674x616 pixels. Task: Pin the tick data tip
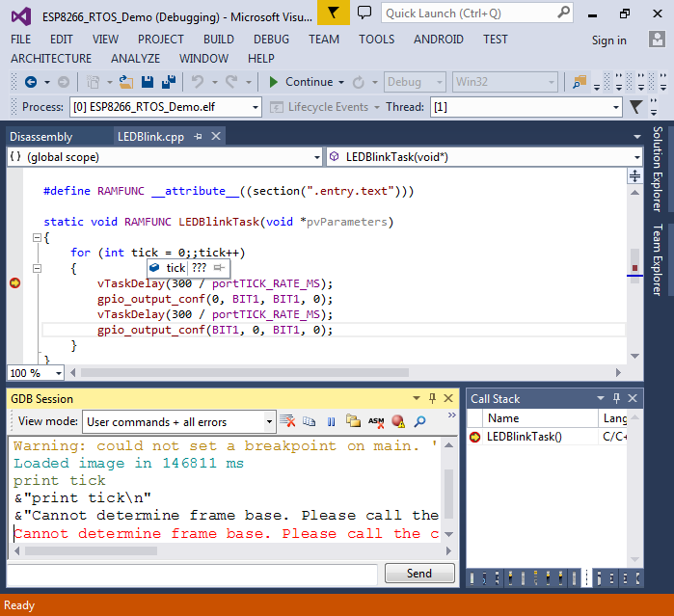[219, 268]
